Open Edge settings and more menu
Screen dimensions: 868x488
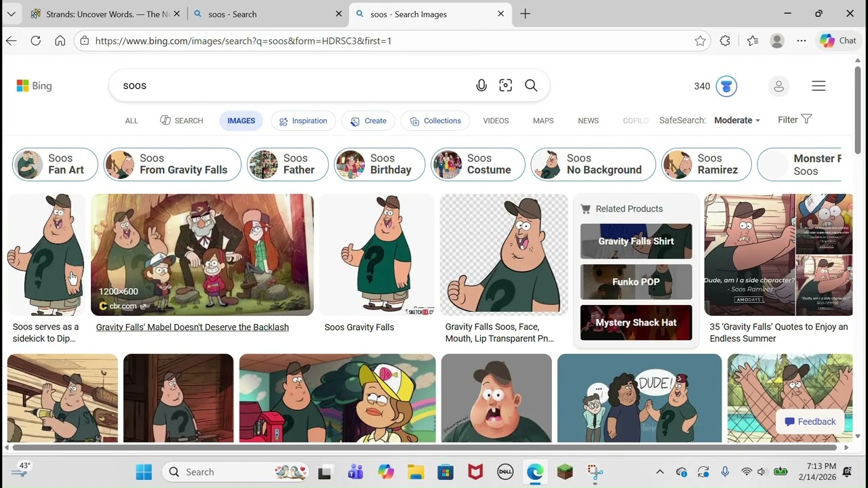[x=802, y=41]
